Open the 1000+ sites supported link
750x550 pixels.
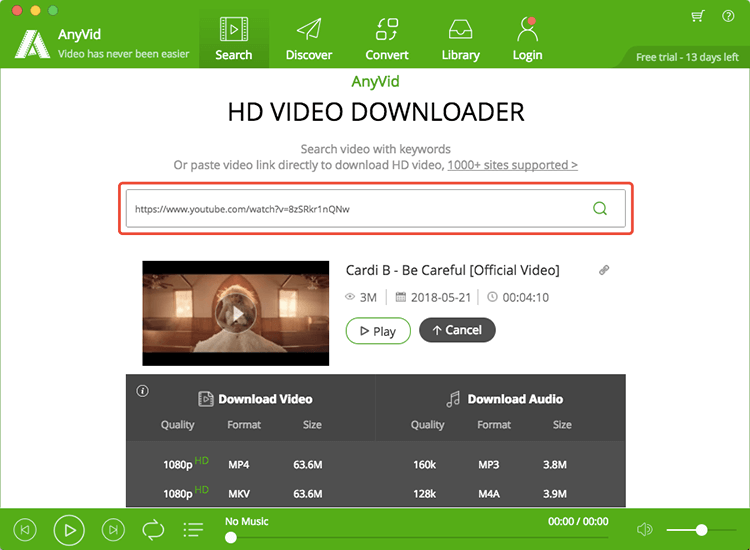point(512,165)
